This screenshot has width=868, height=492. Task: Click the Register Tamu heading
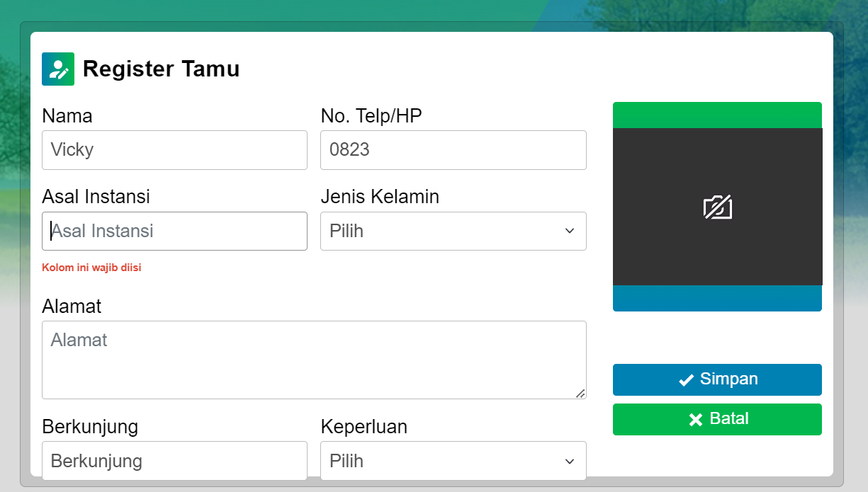tap(162, 68)
